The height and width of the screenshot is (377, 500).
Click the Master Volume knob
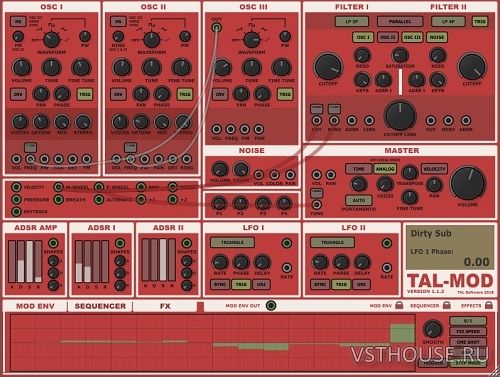click(467, 184)
